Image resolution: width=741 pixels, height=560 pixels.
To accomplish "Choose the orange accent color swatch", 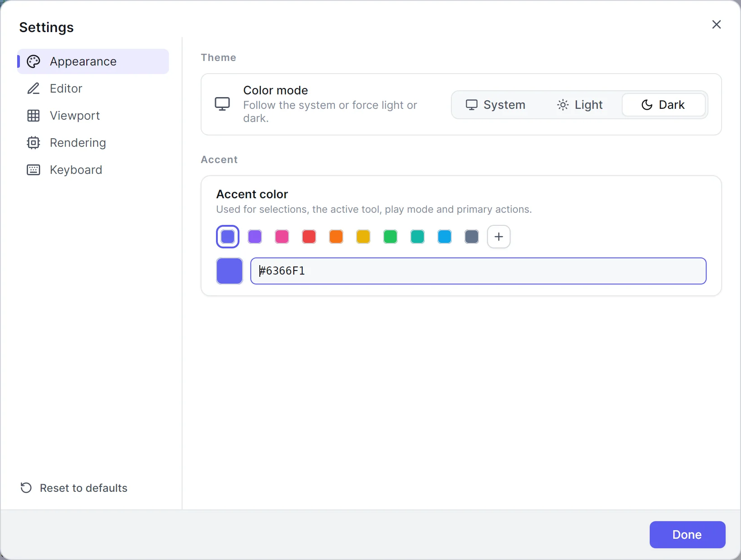I will click(x=336, y=237).
